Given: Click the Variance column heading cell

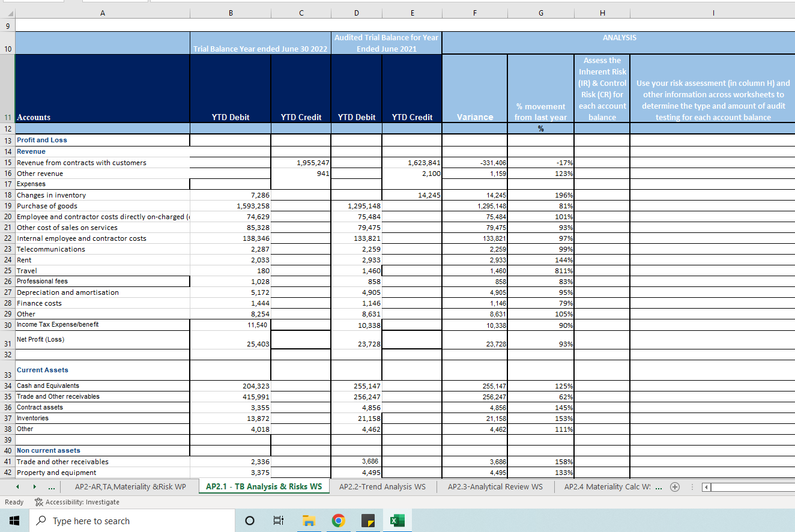Looking at the screenshot, I should 475,89.
